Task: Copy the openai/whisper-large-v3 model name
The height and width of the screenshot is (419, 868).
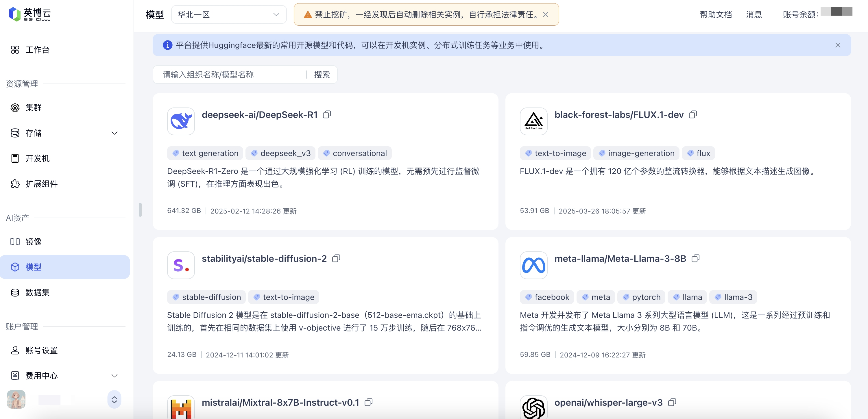Action: click(x=672, y=403)
